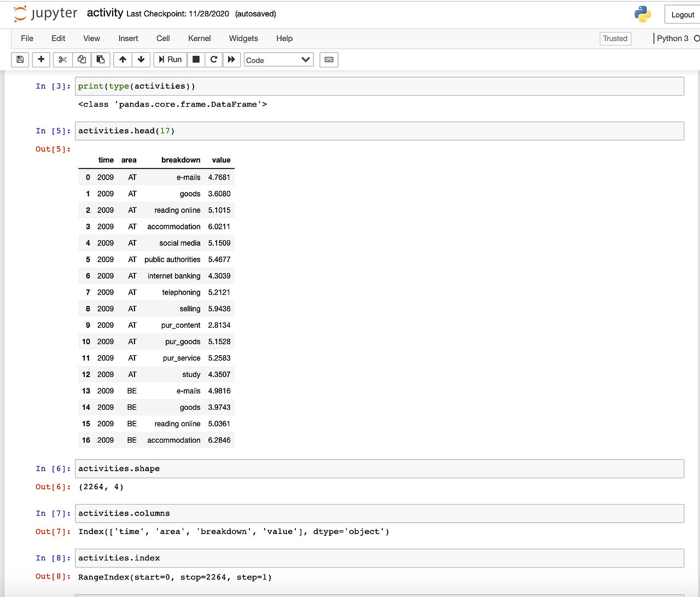Open the Kernel menu
This screenshot has width=700, height=597.
coord(200,38)
